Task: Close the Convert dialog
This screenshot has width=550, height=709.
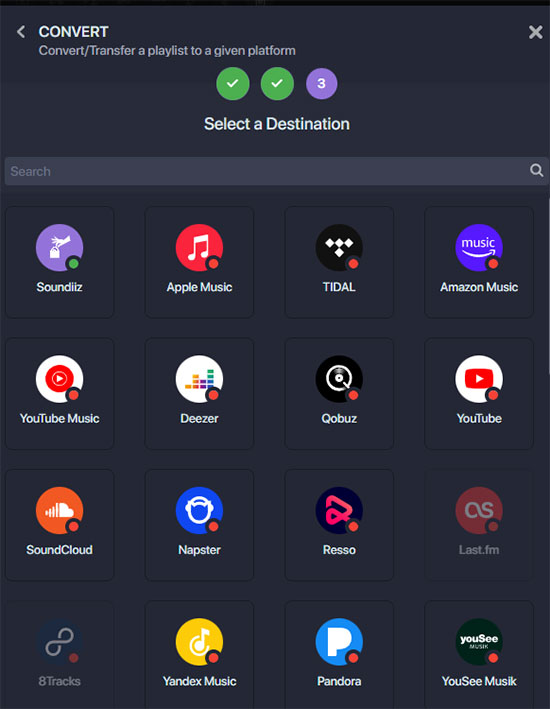Action: [536, 32]
